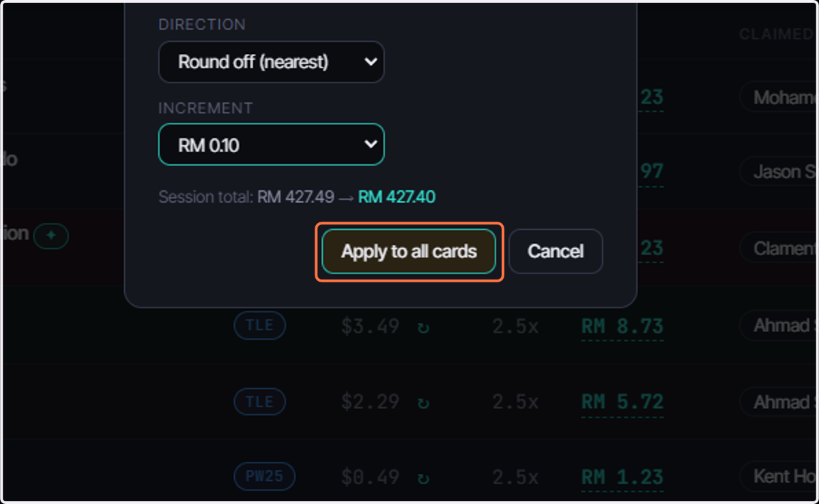This screenshot has height=504, width=819.
Task: Open claimed-by chip Jason S
Action: point(779,172)
